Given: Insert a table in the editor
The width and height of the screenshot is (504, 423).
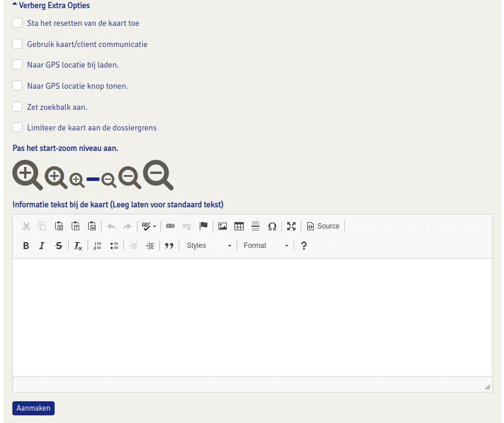Looking at the screenshot, I should (x=239, y=226).
